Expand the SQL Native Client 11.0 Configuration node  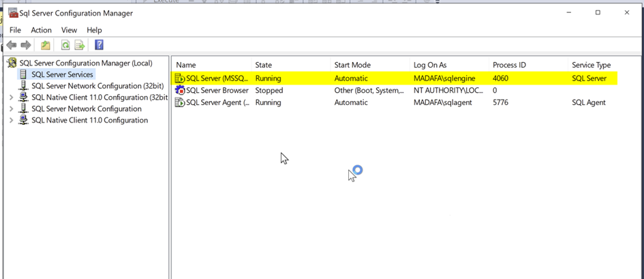click(x=11, y=120)
